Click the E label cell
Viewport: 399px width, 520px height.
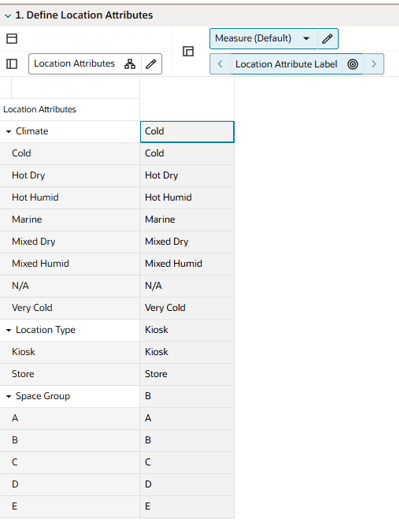187,507
